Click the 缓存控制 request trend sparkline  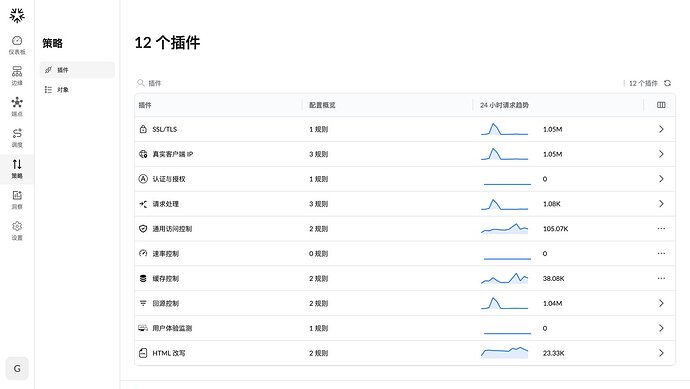(504, 279)
